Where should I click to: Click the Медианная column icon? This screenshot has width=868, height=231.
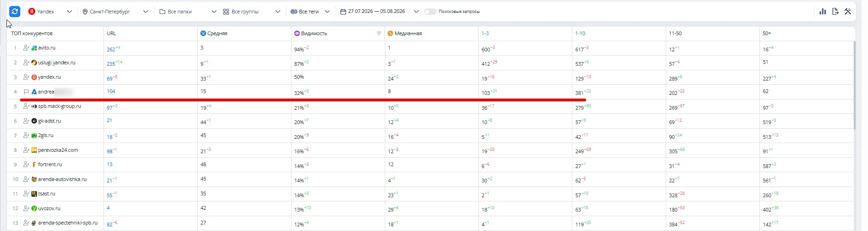[x=390, y=33]
